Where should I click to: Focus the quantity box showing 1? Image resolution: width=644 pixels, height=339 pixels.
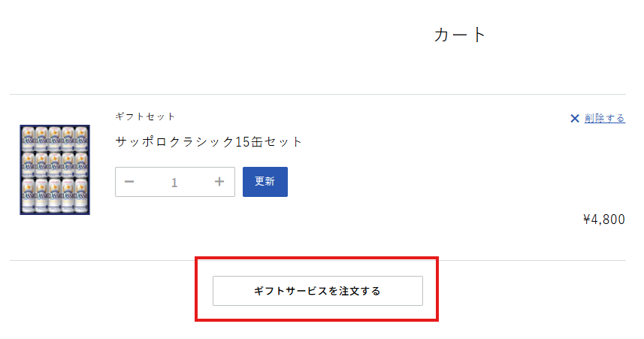[x=174, y=182]
